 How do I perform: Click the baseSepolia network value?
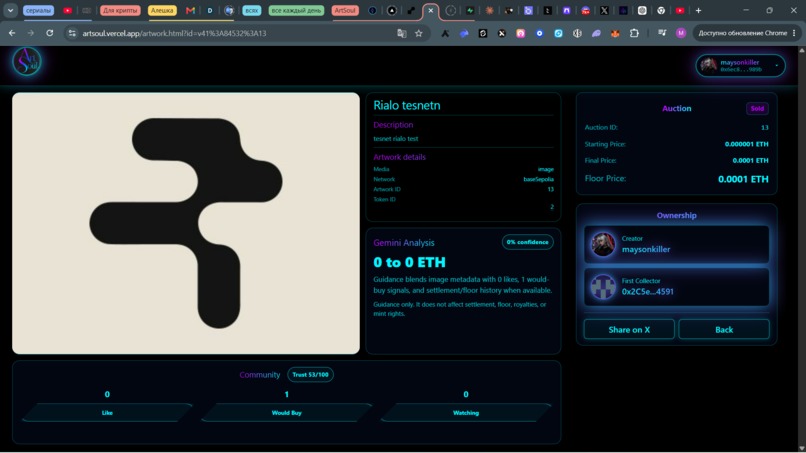pos(538,179)
